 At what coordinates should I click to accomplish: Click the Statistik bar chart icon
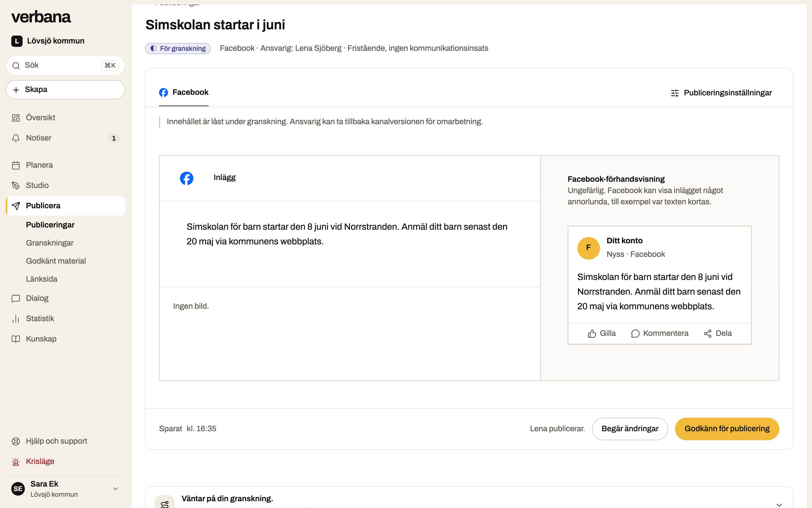click(x=16, y=319)
